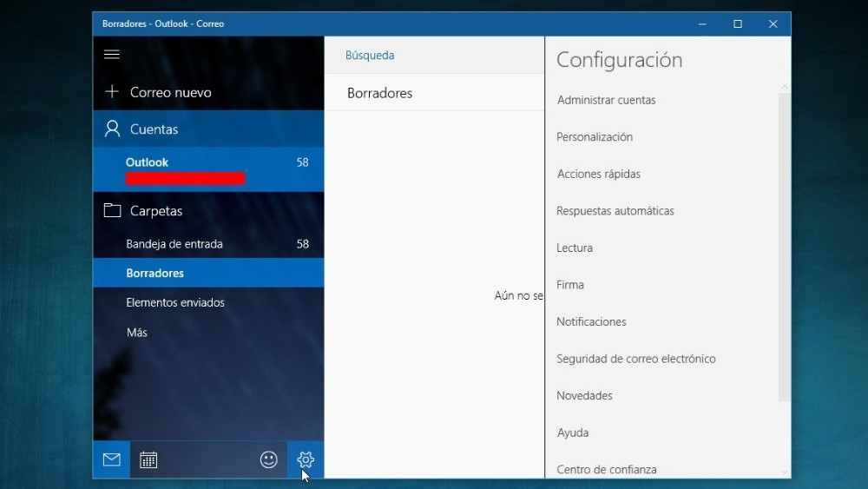Click the Búsqueda search field
868x489 pixels.
tap(435, 55)
